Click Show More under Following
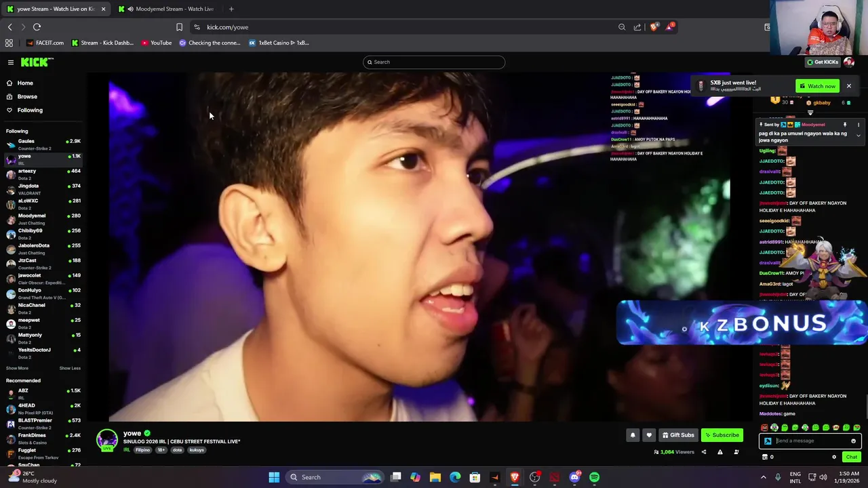The image size is (868, 488). 17,368
